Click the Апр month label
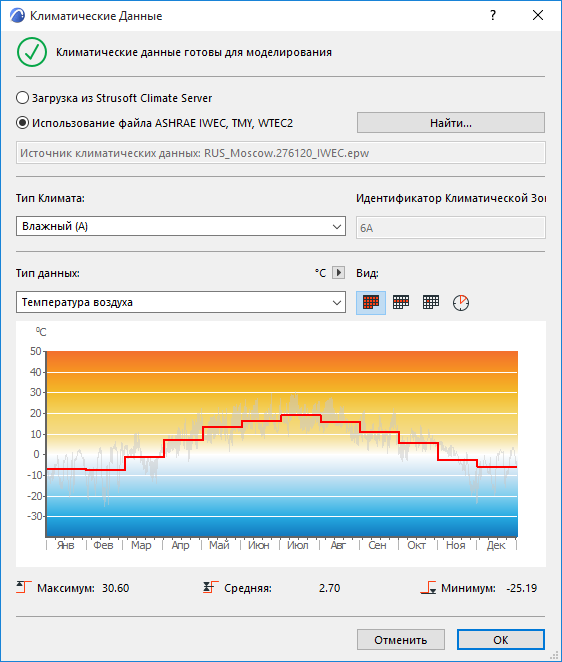562x662 pixels. pos(180,545)
